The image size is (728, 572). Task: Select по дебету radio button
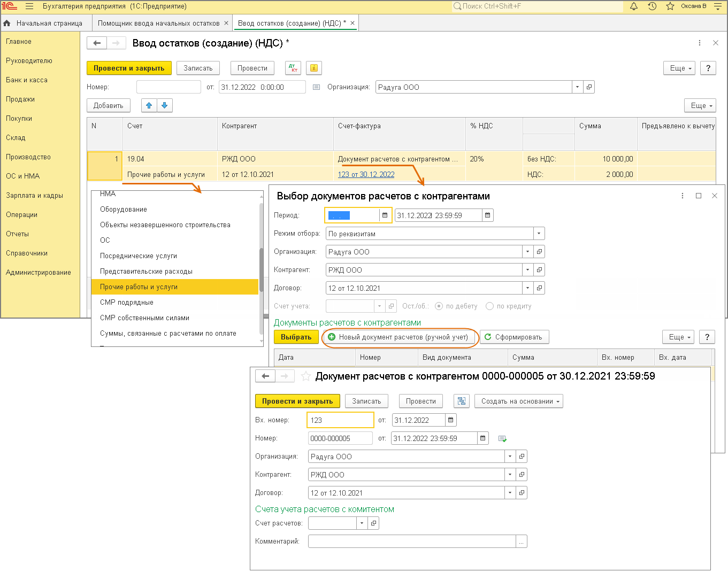pos(439,306)
